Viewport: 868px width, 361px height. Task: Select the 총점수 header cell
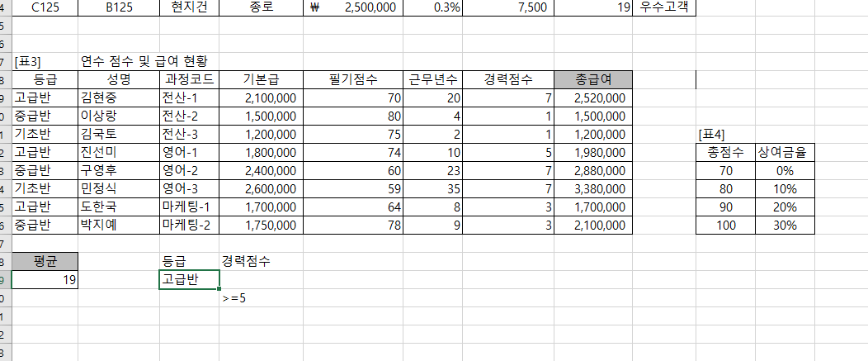[x=725, y=152]
